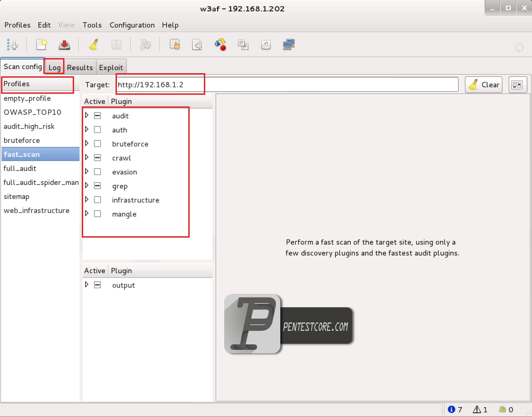Enable the evasion plugin checkbox
The height and width of the screenshot is (417, 532).
point(97,172)
